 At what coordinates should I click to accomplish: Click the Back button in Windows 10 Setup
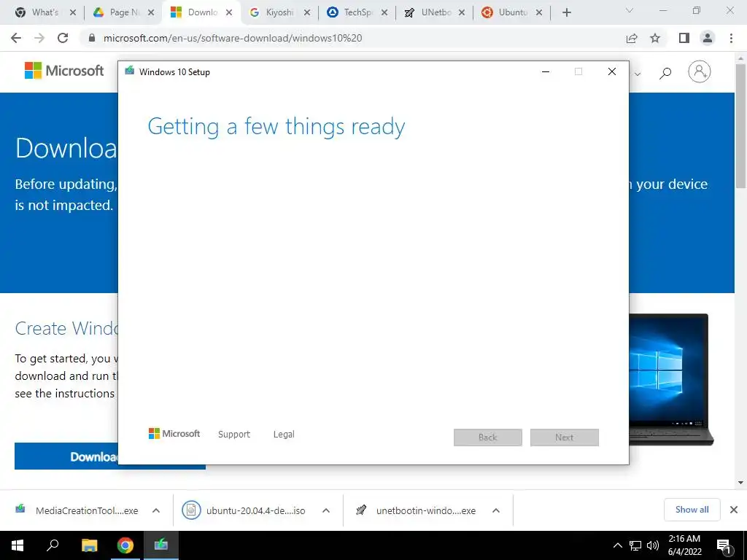[x=488, y=437]
